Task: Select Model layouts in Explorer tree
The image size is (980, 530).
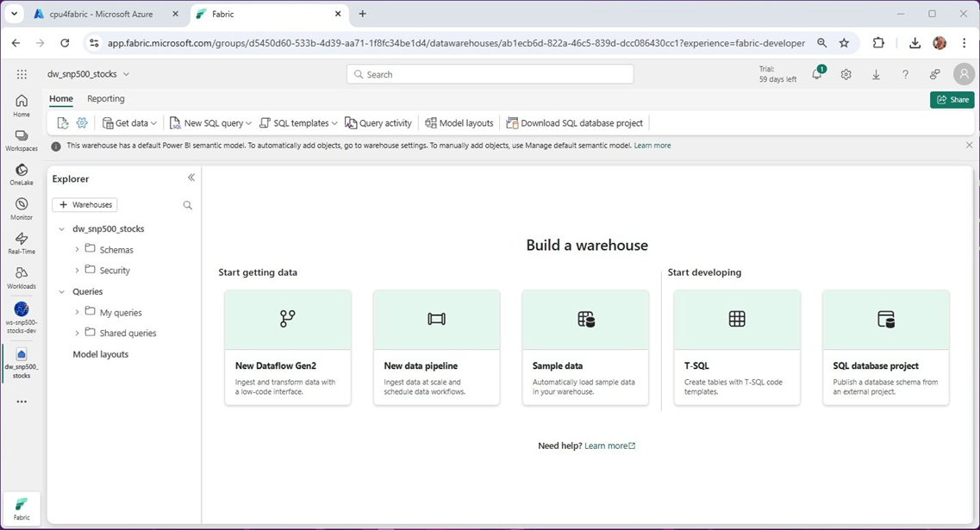Action: [101, 353]
